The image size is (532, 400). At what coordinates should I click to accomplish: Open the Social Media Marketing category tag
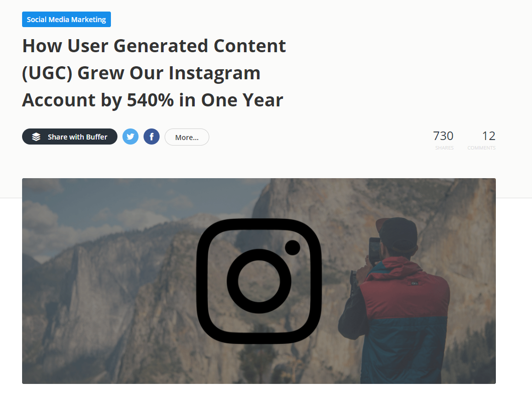click(66, 20)
